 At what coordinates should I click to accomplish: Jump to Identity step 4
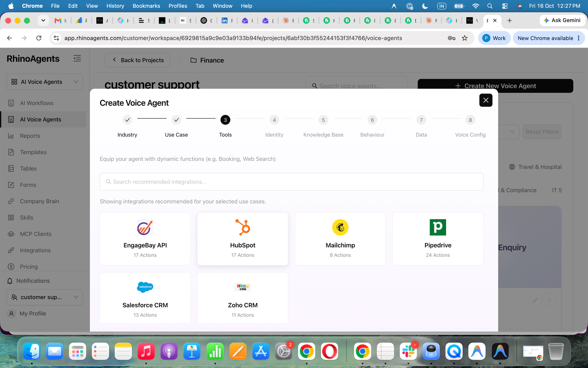pyautogui.click(x=274, y=126)
